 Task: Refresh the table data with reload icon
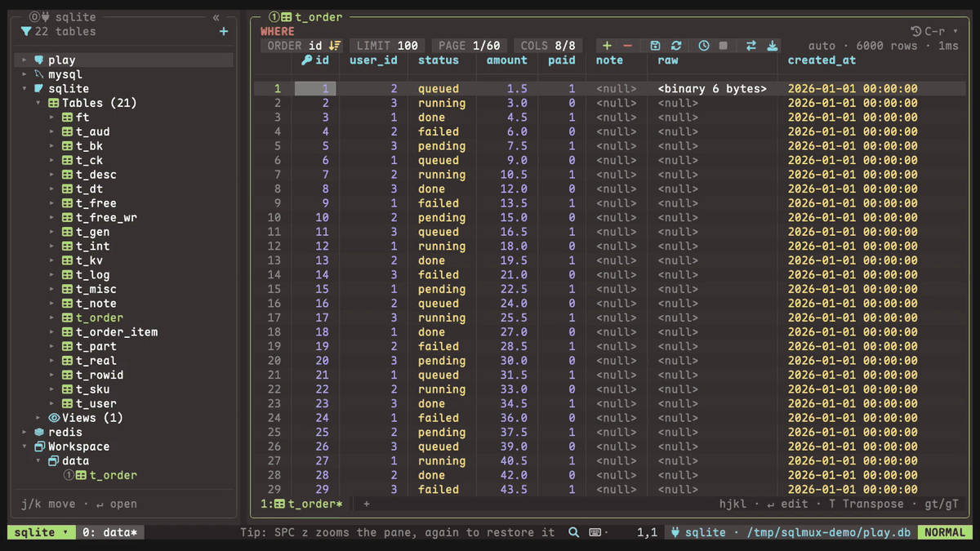(676, 46)
